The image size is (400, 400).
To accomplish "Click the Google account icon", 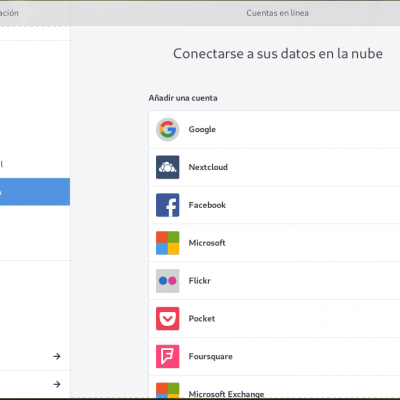I will pyautogui.click(x=168, y=129).
